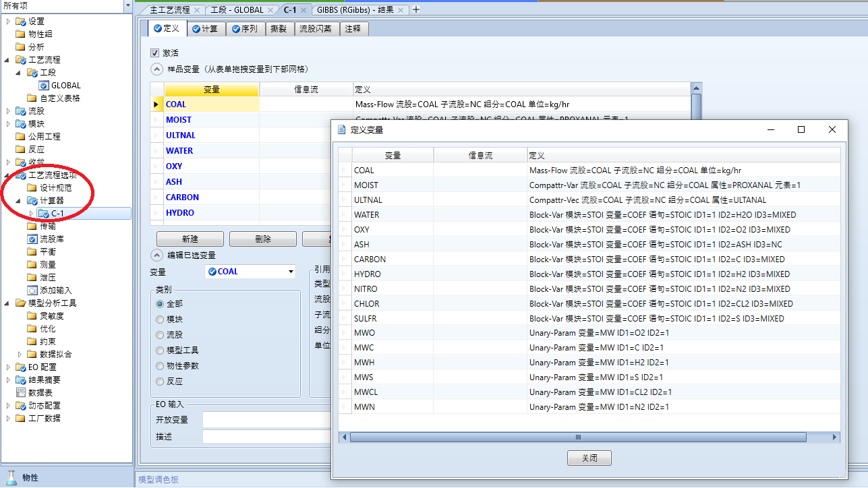Click the 自定义表格 folder icon
Viewport: 868px width, 488px height.
click(x=32, y=98)
